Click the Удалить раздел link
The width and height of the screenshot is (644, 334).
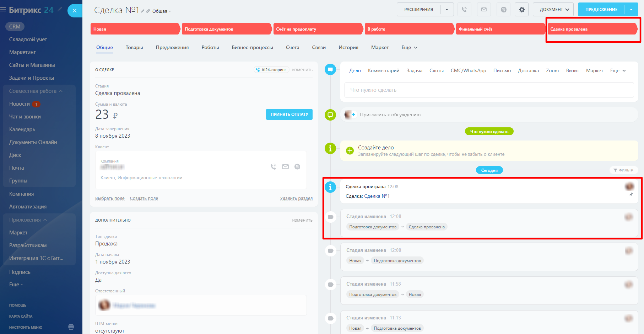tap(296, 198)
